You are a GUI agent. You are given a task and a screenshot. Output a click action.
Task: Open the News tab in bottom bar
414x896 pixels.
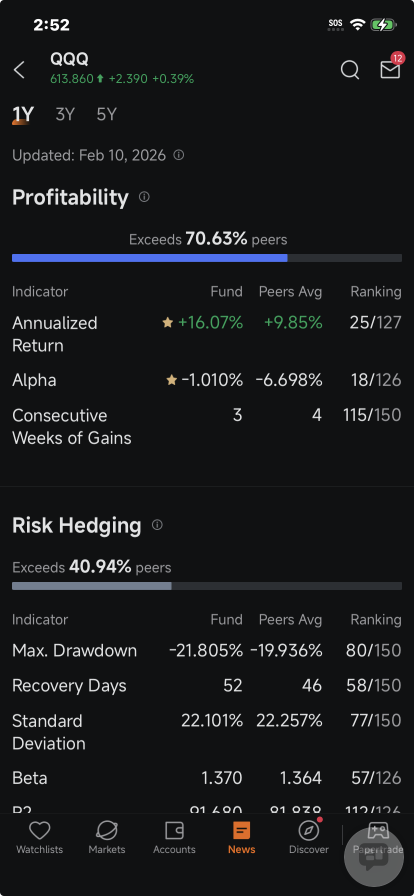[x=241, y=837]
